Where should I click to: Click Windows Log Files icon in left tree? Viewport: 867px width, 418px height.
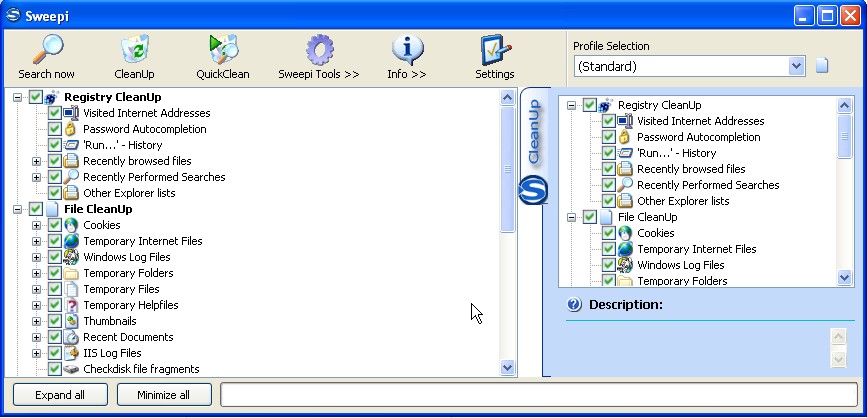click(x=71, y=258)
